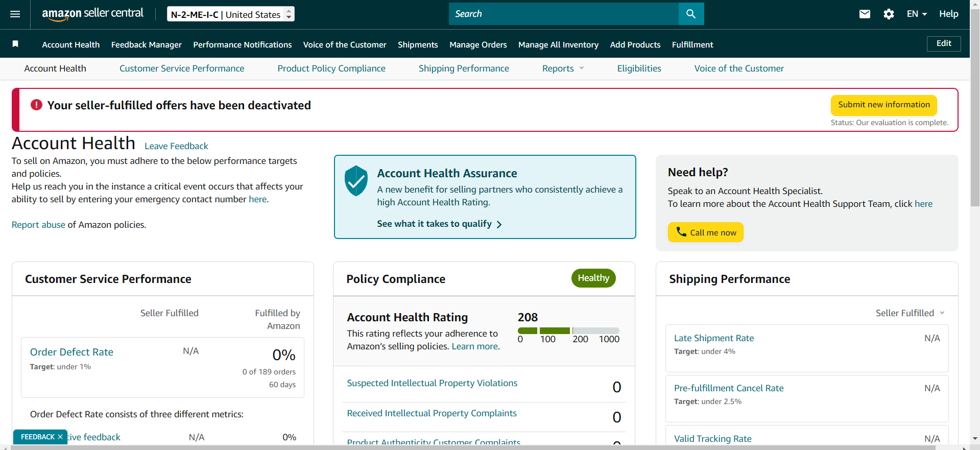
Task: Open the settings gear icon
Action: [x=889, y=14]
